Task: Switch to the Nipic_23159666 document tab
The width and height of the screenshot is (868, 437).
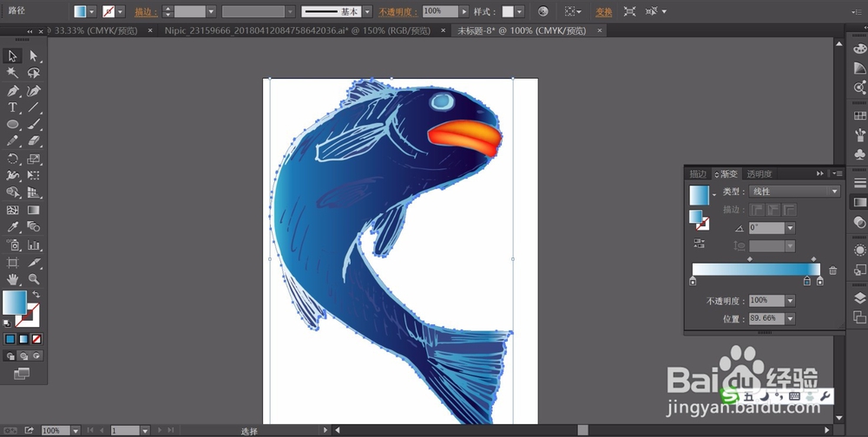Action: 297,31
